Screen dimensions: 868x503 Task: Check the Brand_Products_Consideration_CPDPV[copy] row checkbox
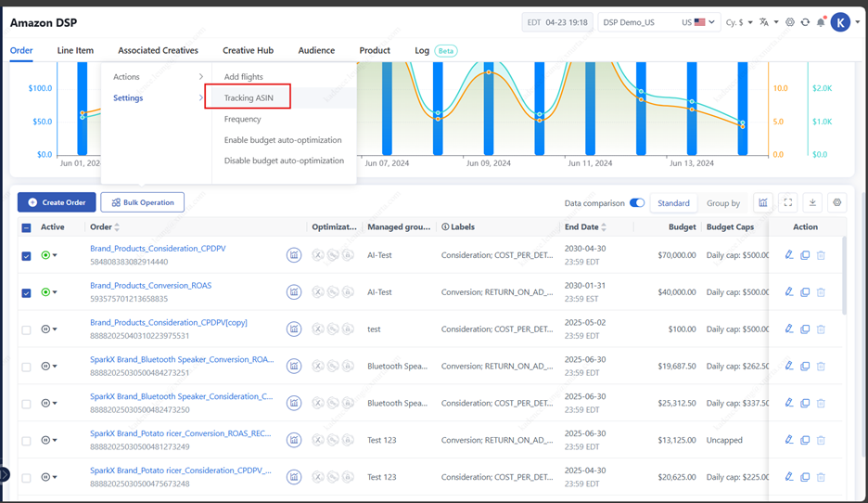click(x=26, y=329)
